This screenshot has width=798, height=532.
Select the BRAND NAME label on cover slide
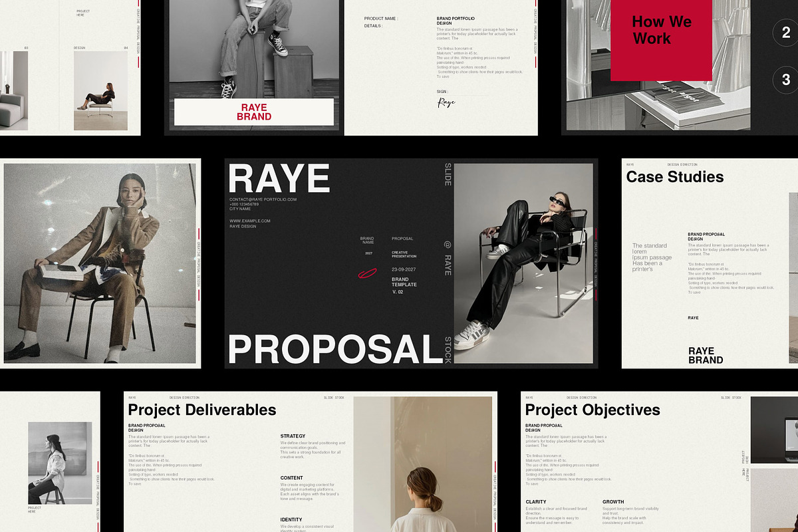pyautogui.click(x=368, y=240)
